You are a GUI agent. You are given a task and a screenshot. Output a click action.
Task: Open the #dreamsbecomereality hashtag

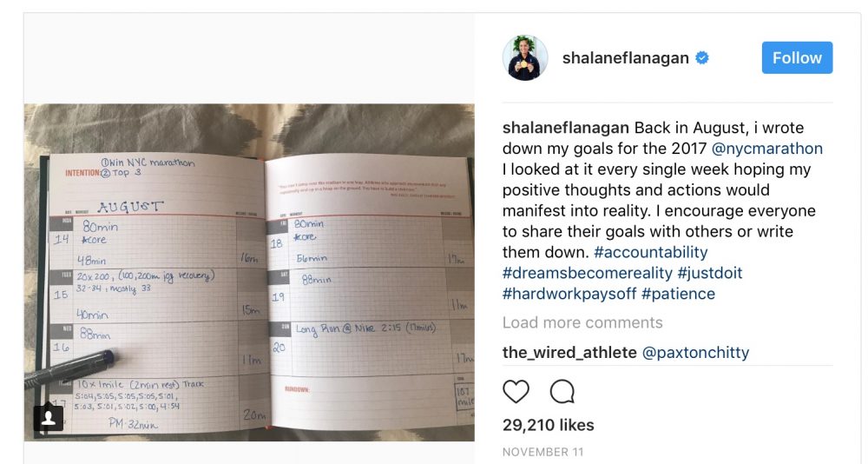pos(588,273)
